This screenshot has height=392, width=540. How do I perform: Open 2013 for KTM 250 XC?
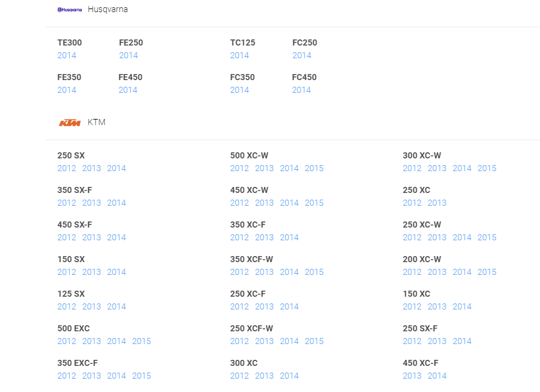(436, 203)
